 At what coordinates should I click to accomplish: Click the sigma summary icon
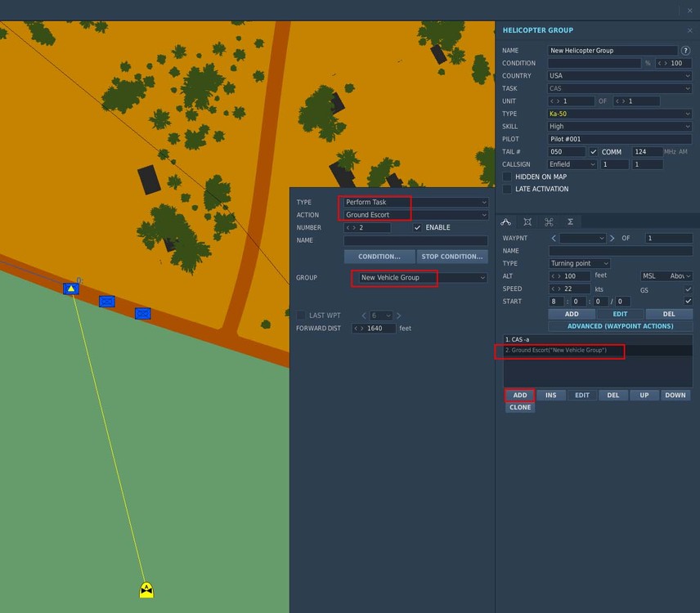click(570, 221)
